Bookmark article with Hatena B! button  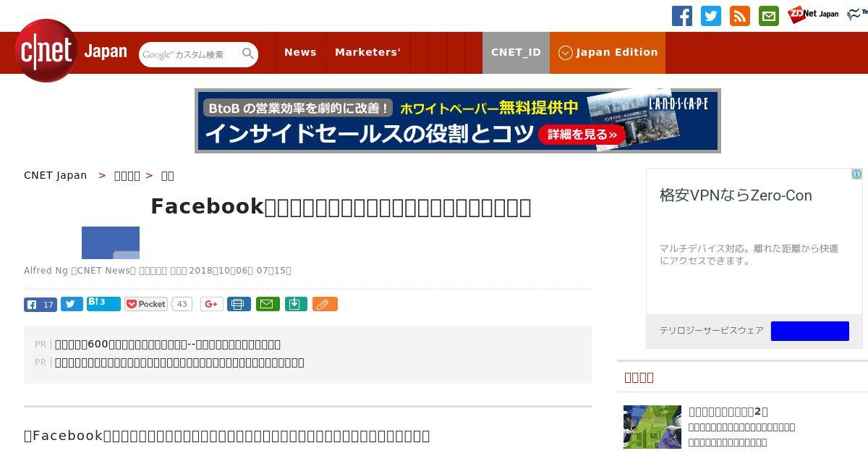[x=103, y=304]
